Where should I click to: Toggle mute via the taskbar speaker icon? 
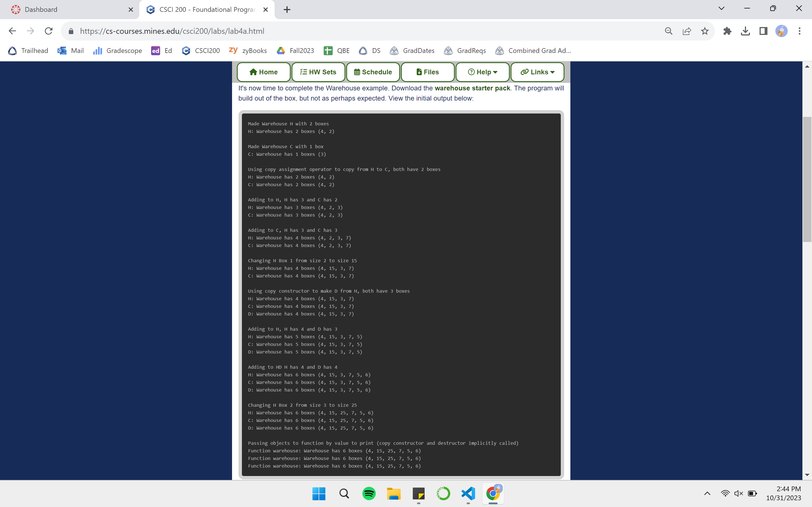point(738,493)
